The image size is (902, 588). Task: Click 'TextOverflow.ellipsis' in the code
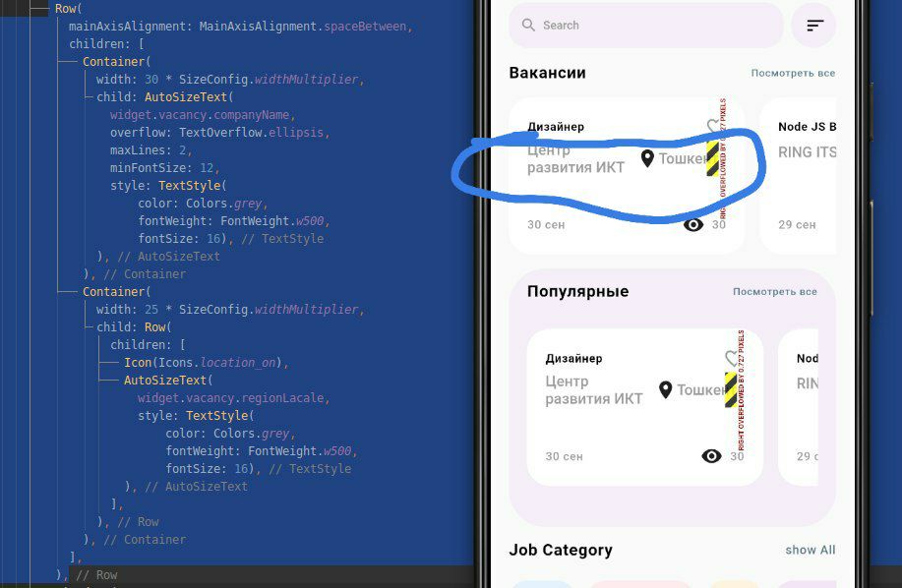pos(252,133)
